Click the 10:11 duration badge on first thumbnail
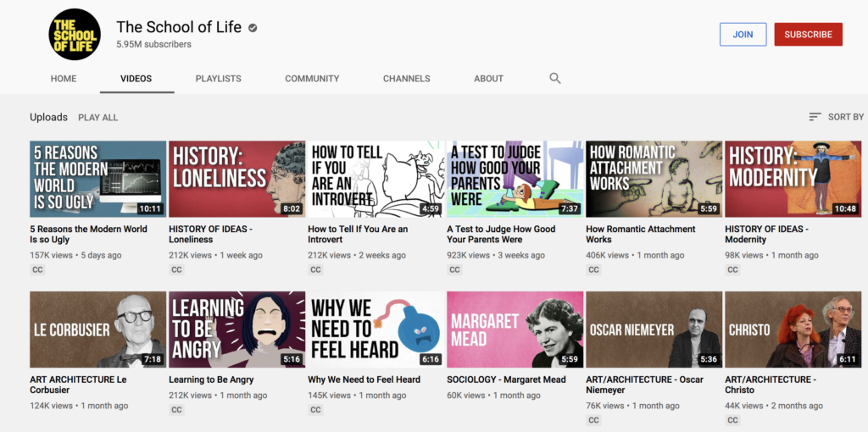This screenshot has width=868, height=432. coord(150,208)
